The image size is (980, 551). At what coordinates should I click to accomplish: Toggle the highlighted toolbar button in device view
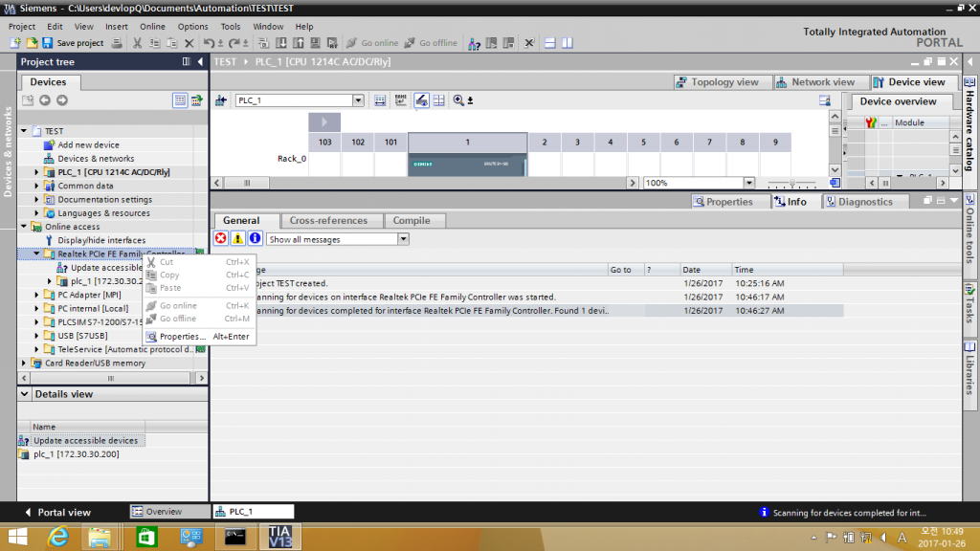[x=421, y=100]
